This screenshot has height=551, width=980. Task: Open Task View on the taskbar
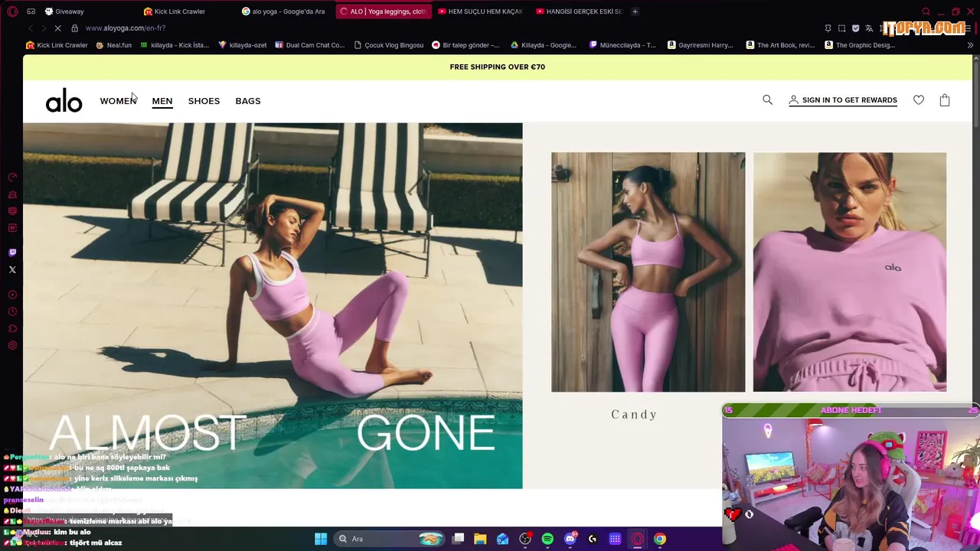point(458,539)
